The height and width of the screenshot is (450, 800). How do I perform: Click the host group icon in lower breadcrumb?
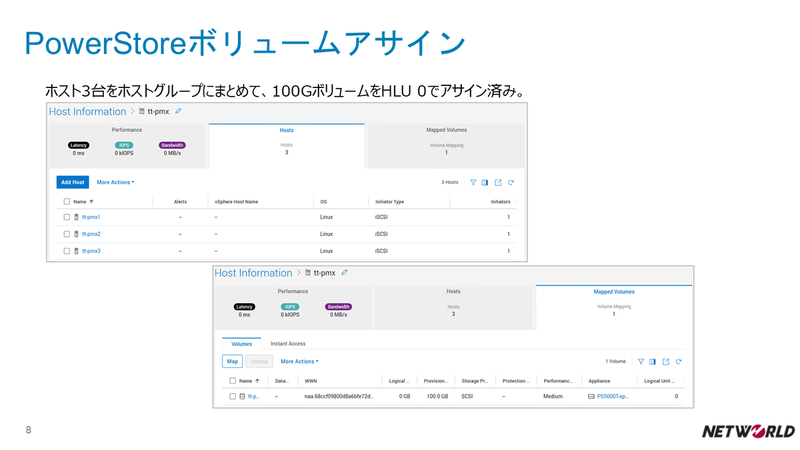point(308,272)
